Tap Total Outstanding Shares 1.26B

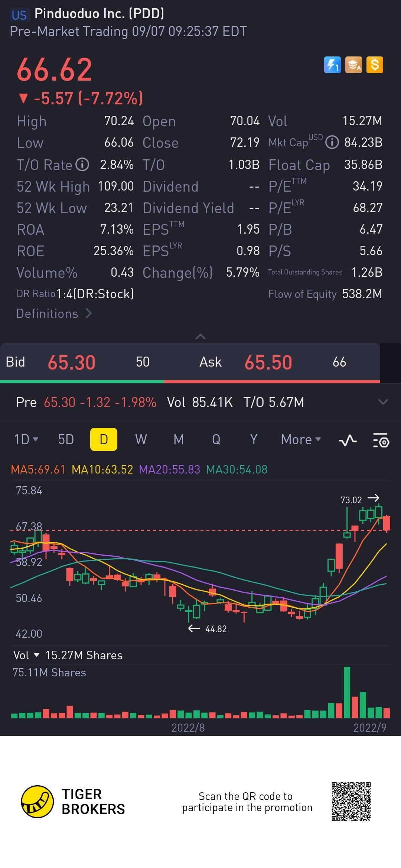point(367,272)
